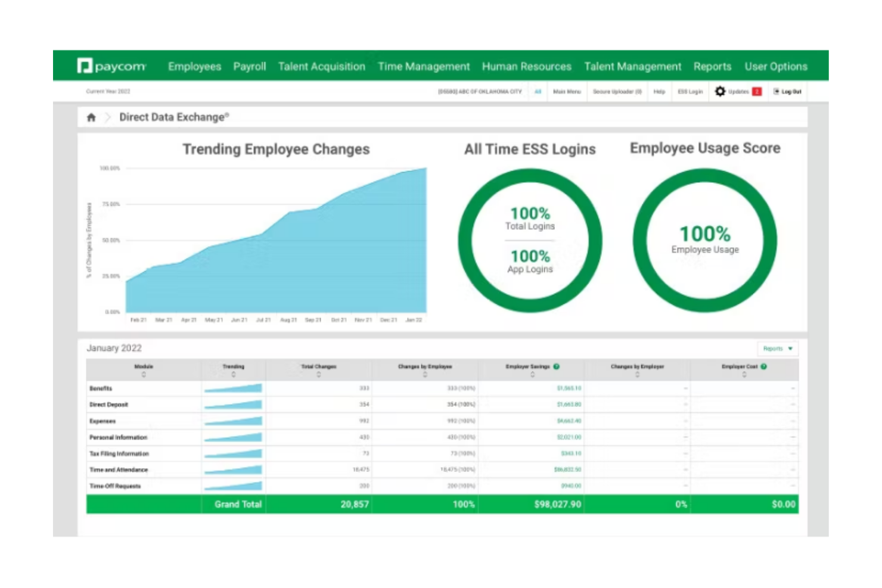Click Grand Total savings $98,027.90
Viewport: 882px width, 588px height.
pos(558,505)
